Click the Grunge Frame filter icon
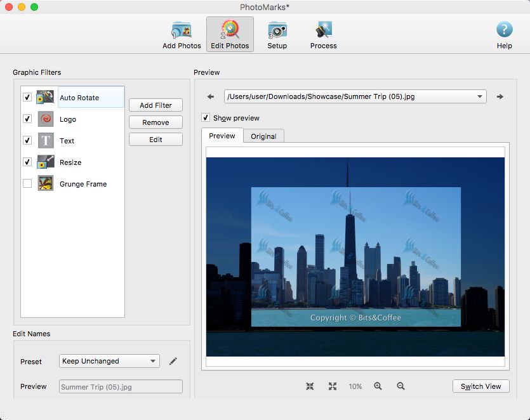 [x=45, y=183]
